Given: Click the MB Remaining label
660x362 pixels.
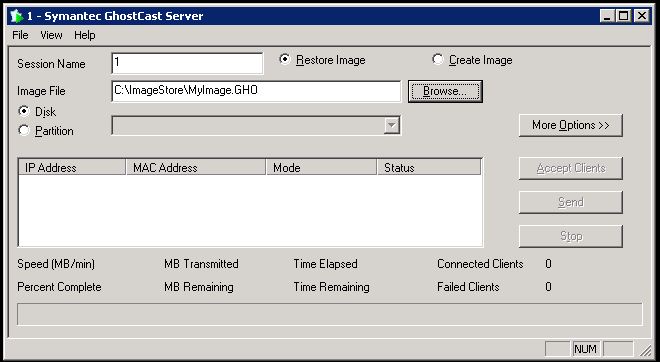Looking at the screenshot, I should tap(199, 287).
